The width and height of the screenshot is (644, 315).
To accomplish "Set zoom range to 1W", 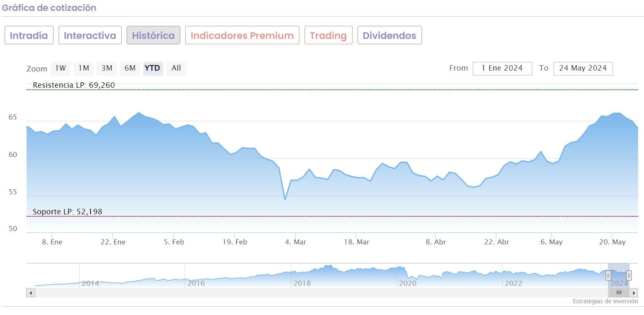I will (61, 68).
